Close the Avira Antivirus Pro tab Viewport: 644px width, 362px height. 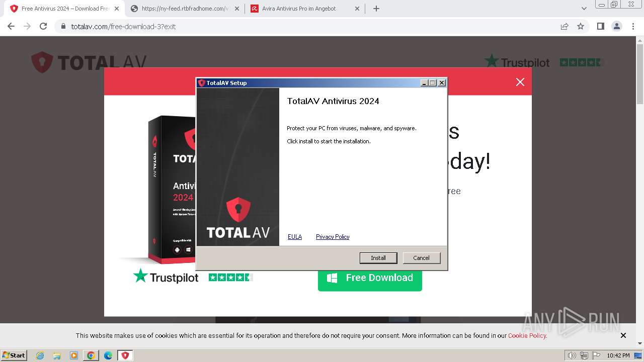357,9
